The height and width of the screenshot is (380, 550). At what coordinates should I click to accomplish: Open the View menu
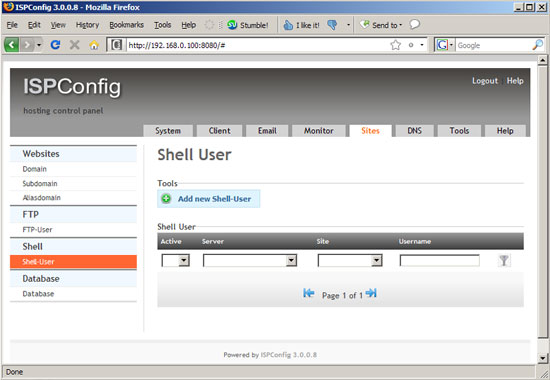point(58,25)
